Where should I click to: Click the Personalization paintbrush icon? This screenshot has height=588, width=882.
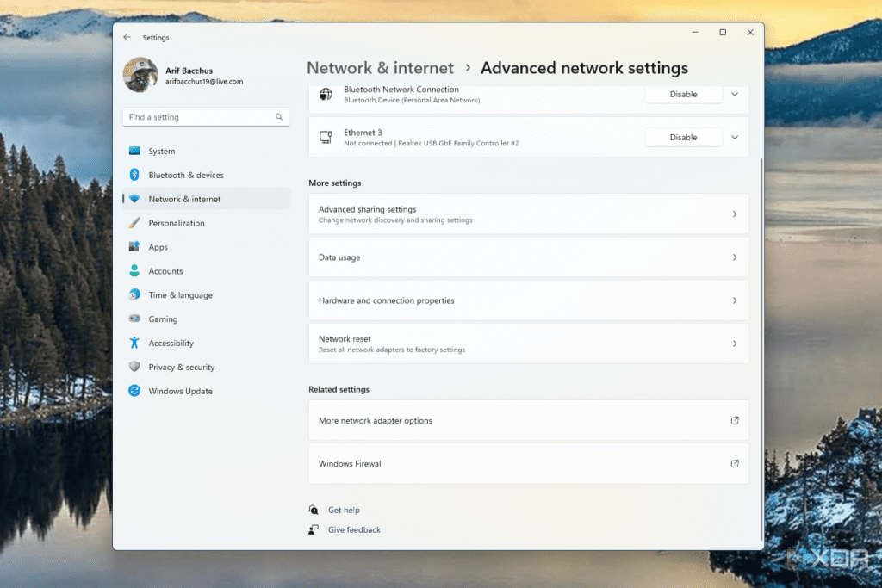(x=134, y=223)
